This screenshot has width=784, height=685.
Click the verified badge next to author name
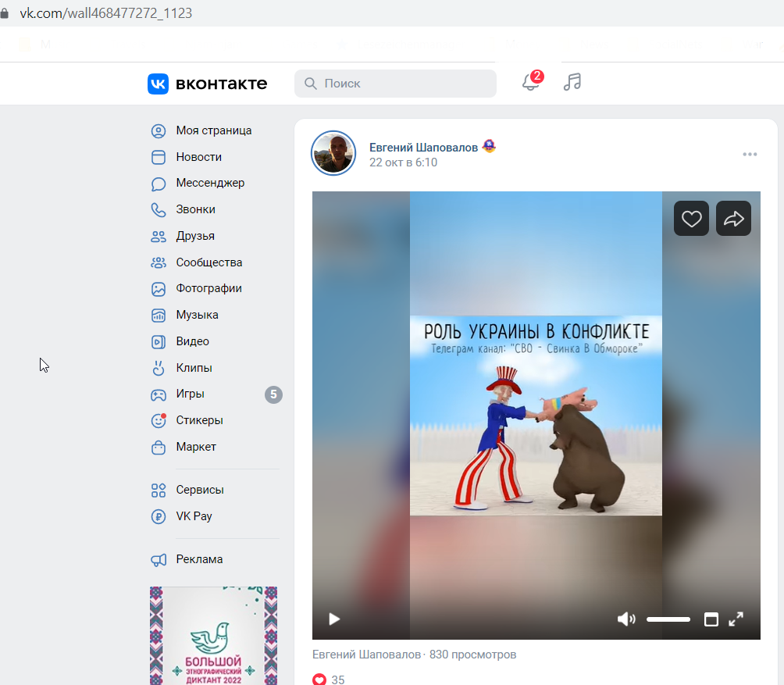click(489, 147)
